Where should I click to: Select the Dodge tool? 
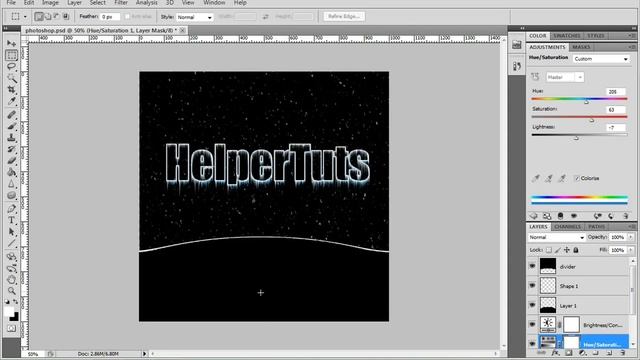click(11, 195)
